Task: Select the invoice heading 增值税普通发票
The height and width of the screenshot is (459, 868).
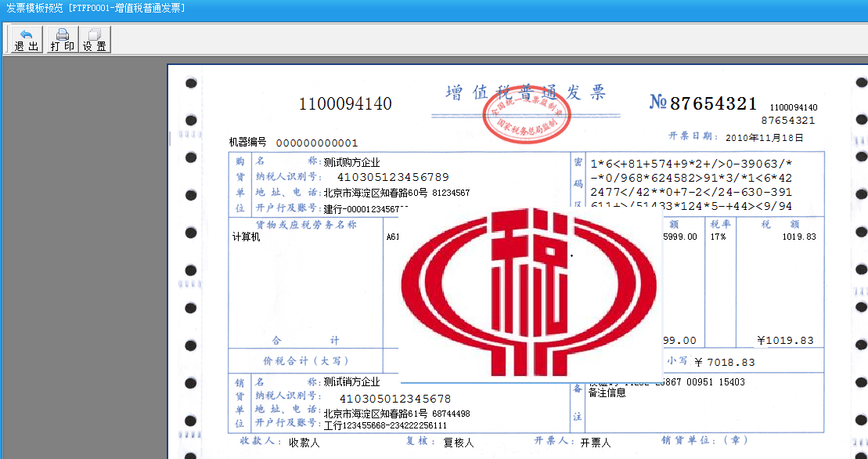Action: click(x=525, y=92)
